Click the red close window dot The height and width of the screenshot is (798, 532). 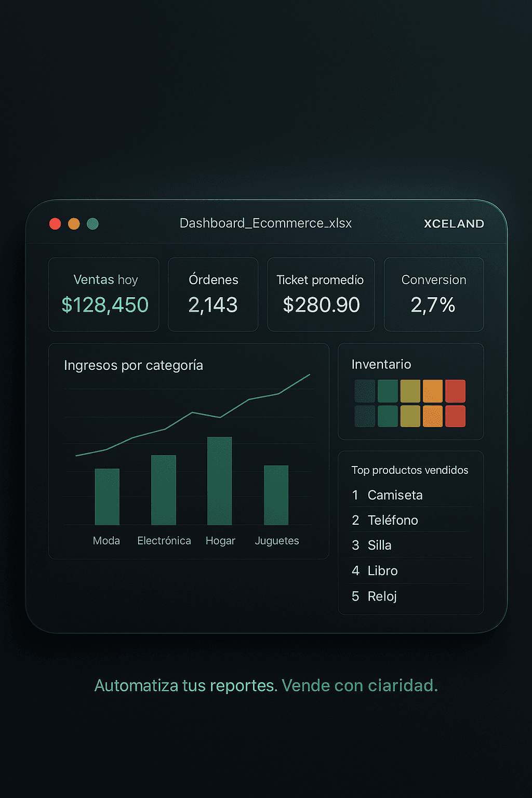coord(55,224)
